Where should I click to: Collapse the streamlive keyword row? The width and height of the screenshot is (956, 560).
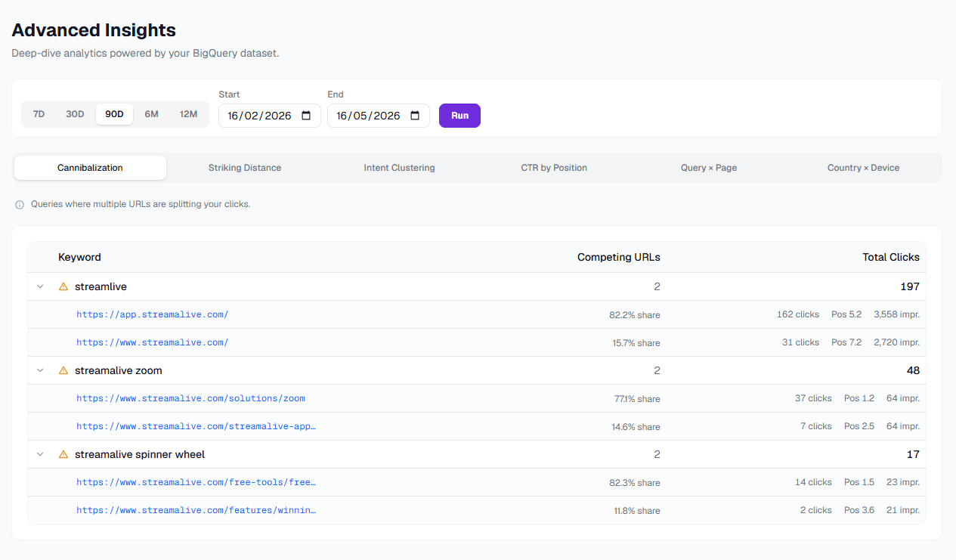pos(40,286)
